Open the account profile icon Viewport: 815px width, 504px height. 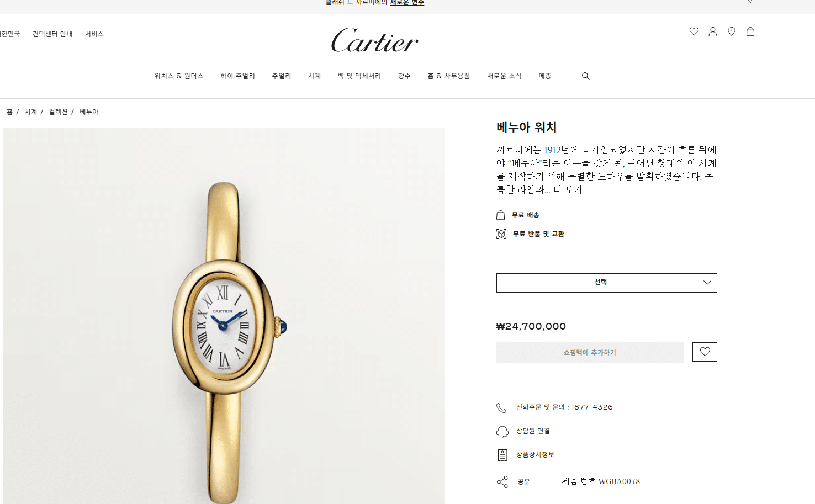click(x=713, y=31)
